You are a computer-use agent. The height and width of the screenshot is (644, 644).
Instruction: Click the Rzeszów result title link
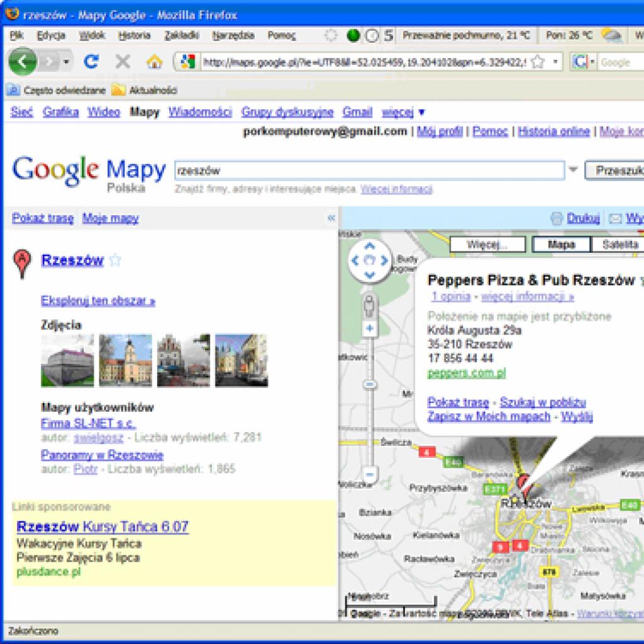coord(72,260)
